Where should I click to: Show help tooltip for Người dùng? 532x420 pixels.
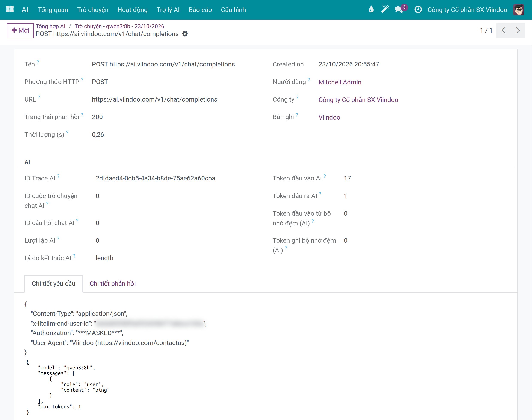(x=309, y=80)
